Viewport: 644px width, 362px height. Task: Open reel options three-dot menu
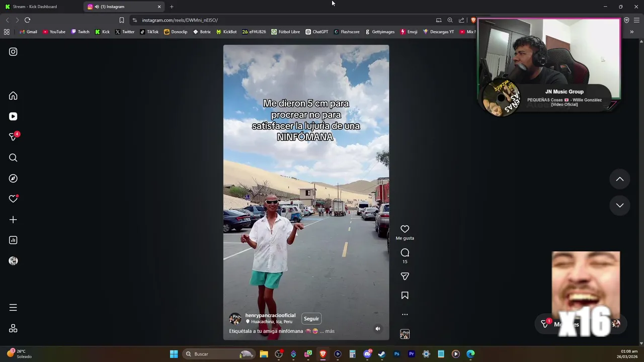(405, 315)
